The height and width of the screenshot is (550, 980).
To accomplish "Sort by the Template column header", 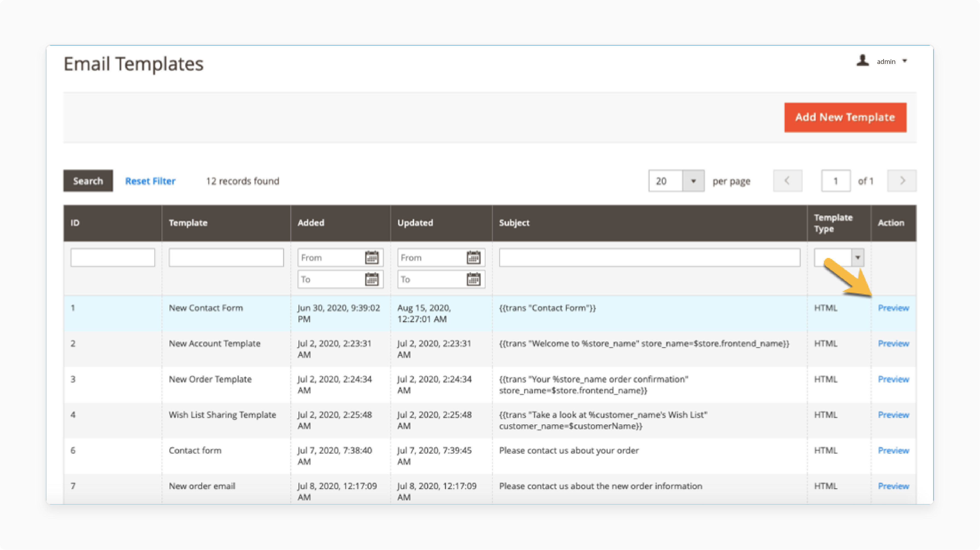I will coord(226,223).
